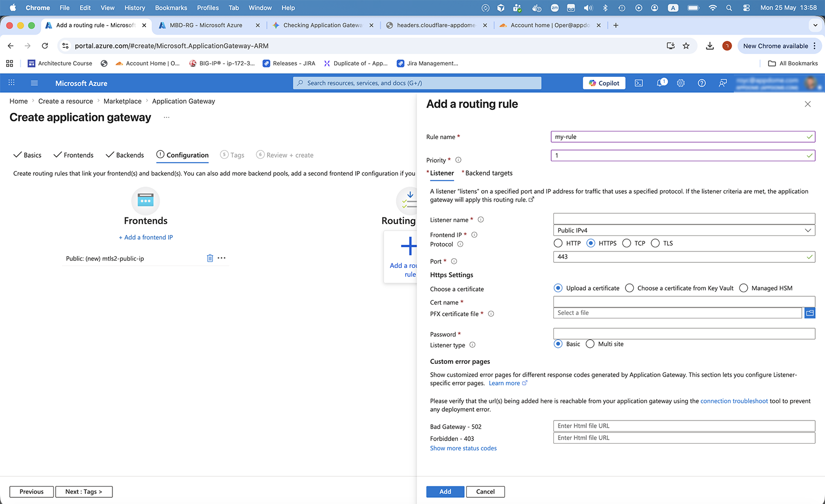This screenshot has height=504, width=825.
Task: Switch to the MBD-RG Microsoft Azure tab
Action: click(x=206, y=25)
